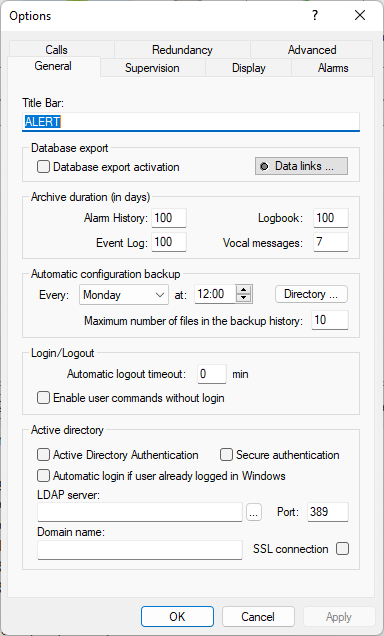Confirm settings with OK button
Viewport: 384px width, 636px height.
(x=177, y=617)
